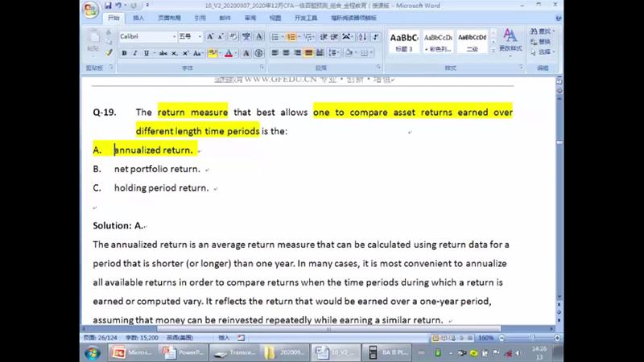Open the change case Aa dropdown
The width and height of the screenshot is (644, 362).
(x=198, y=53)
